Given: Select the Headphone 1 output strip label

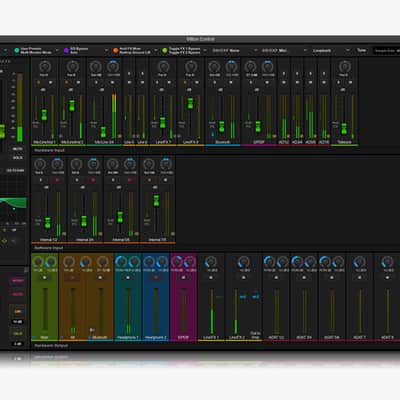Looking at the screenshot, I should point(128,338).
